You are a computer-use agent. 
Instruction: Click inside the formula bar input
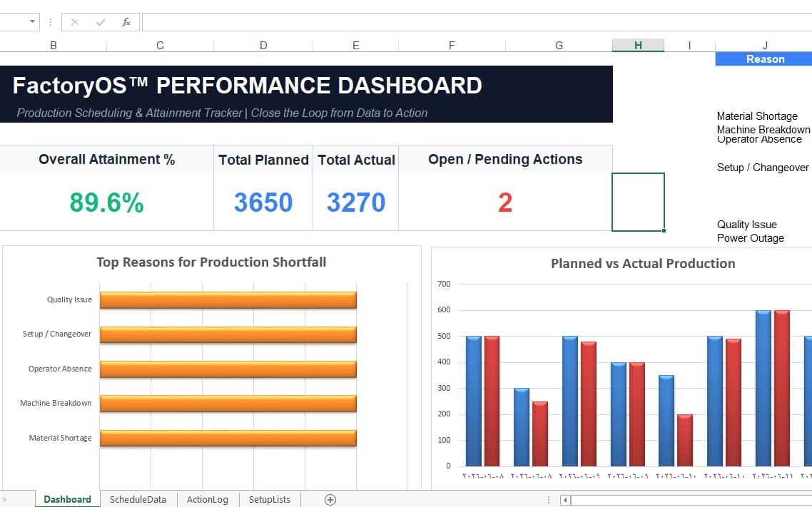477,22
